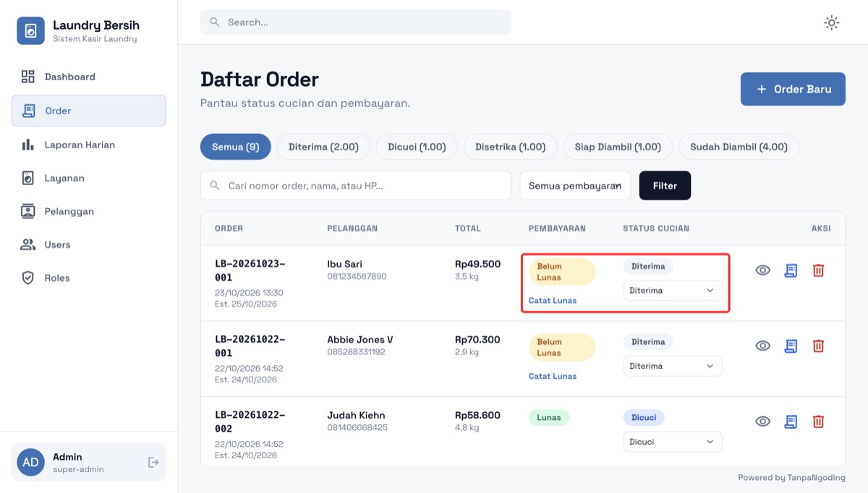Focus the top Search field
Screen dimensions: 868x493
pyautogui.click(x=356, y=22)
